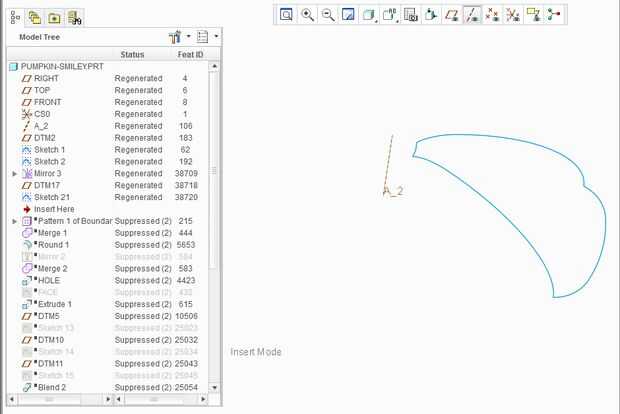Click tree vertical scrollbar up arrow
This screenshot has height=414, width=620.
pos(214,66)
